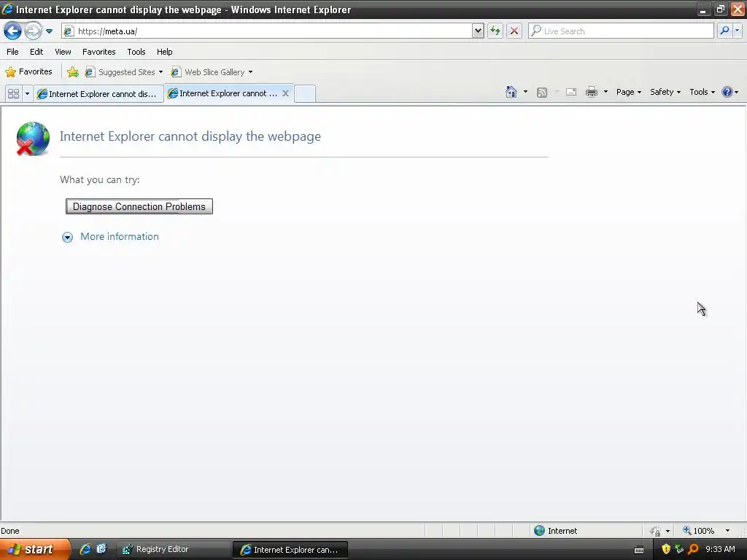Click the blue Help question icon
Screen dimensions: 747x560
point(727,92)
